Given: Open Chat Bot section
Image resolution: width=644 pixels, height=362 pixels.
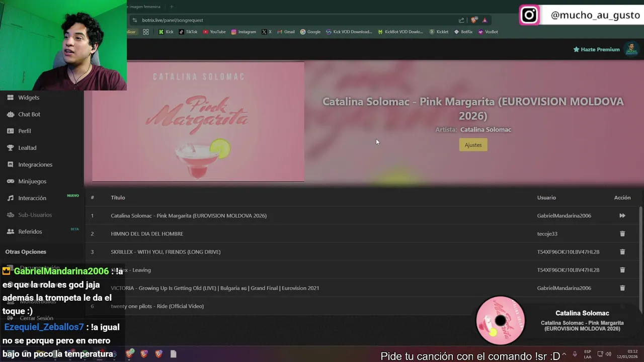Looking at the screenshot, I should (29, 114).
